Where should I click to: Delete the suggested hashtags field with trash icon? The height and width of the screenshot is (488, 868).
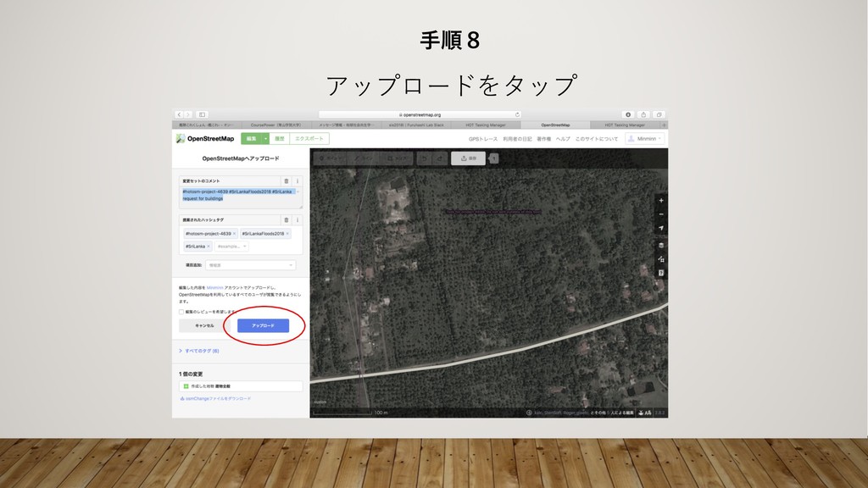(x=287, y=219)
